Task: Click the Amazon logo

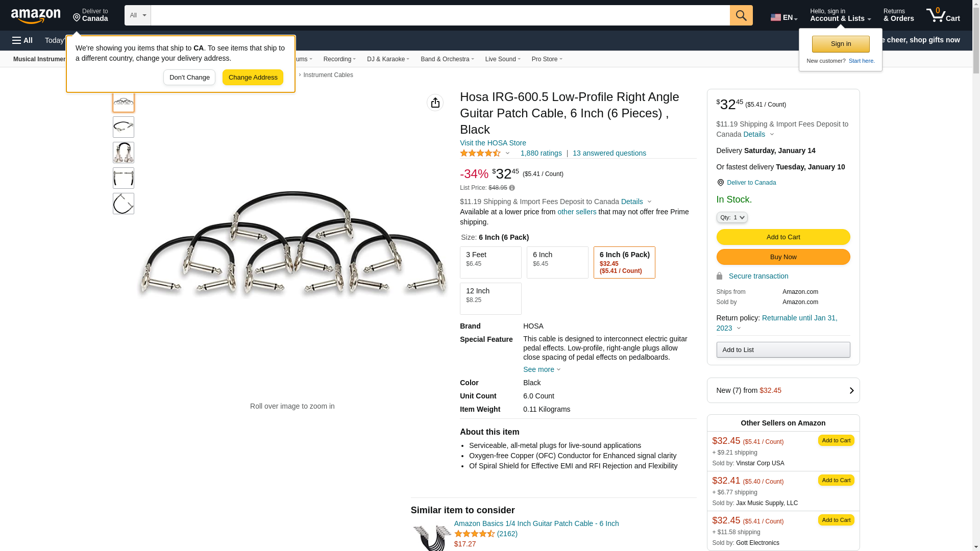Action: (36, 16)
